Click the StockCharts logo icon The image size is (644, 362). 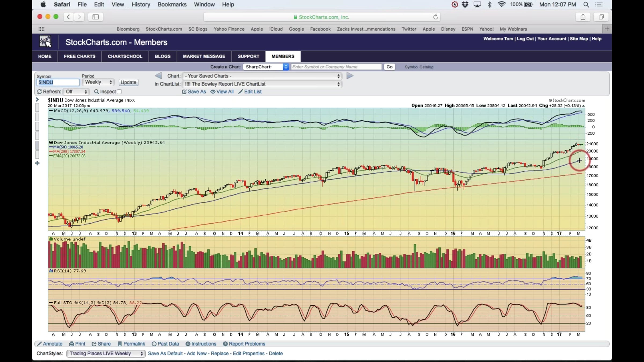(x=45, y=42)
